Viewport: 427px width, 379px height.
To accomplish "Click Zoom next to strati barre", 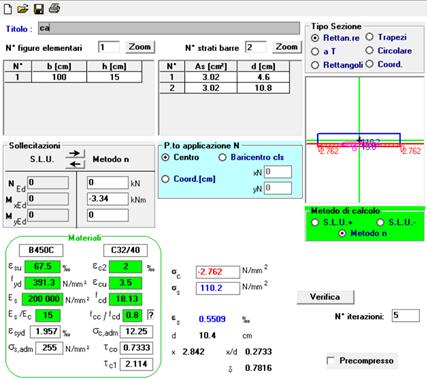I will pyautogui.click(x=286, y=47).
